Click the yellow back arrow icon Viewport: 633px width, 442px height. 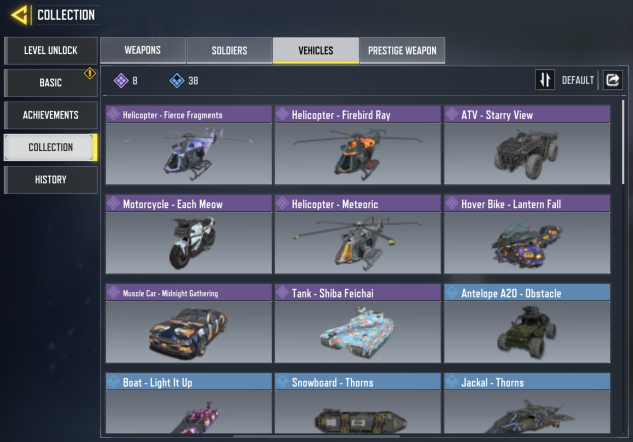point(19,15)
